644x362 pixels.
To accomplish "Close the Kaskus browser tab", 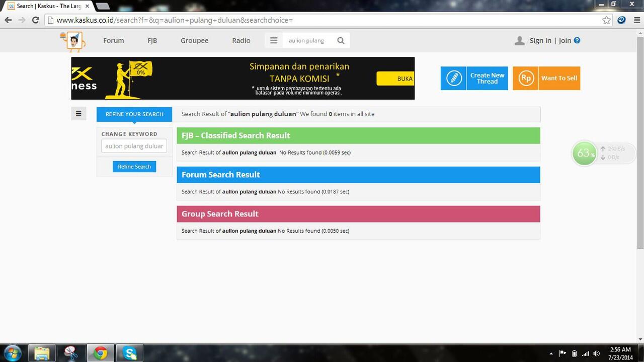I will [87, 6].
